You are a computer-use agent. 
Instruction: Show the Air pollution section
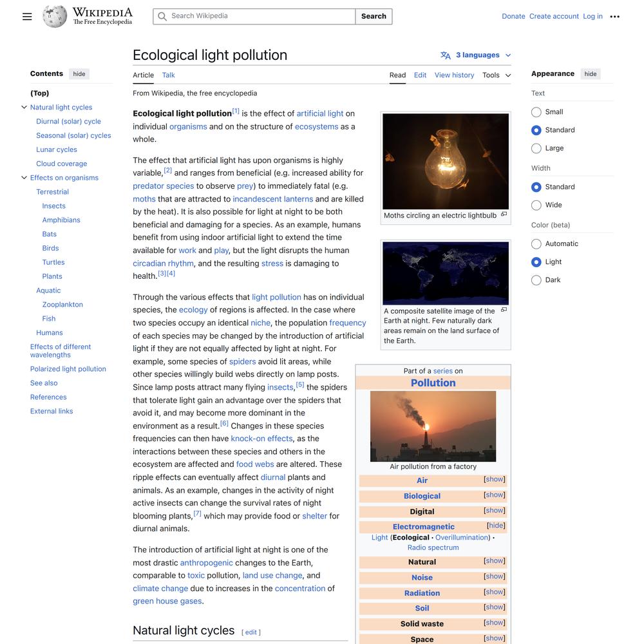pos(495,479)
